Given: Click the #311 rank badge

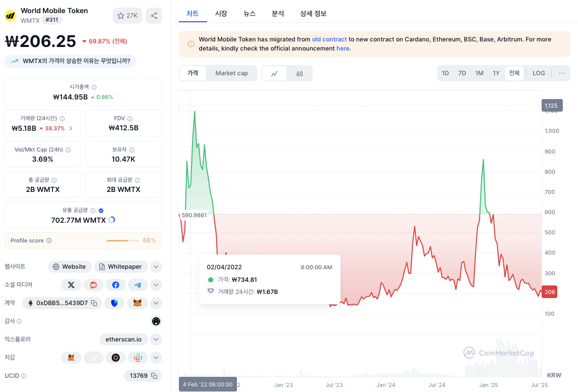Looking at the screenshot, I should (x=52, y=20).
